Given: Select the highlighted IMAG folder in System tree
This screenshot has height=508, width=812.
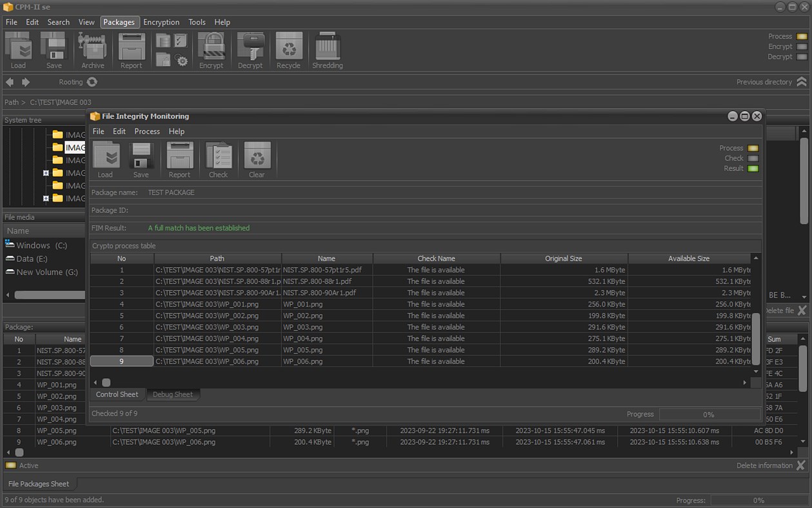Looking at the screenshot, I should click(75, 147).
